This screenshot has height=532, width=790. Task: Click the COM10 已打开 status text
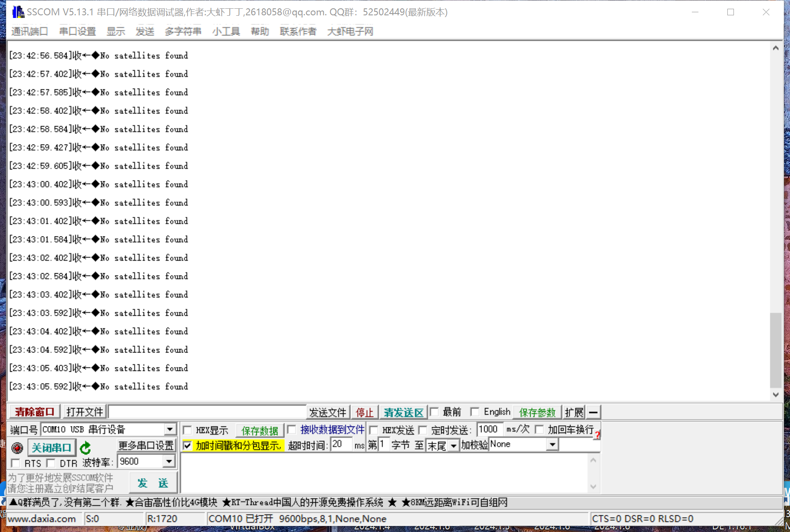[298, 519]
